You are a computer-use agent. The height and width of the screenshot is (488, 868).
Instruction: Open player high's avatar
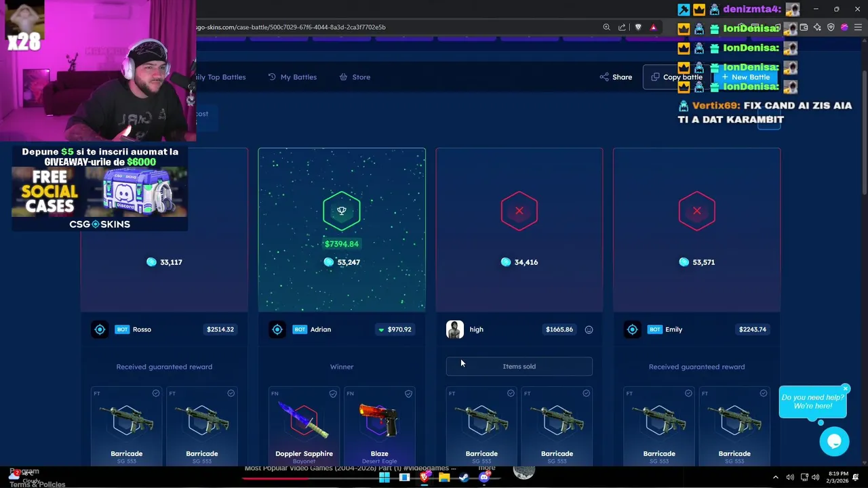[x=455, y=329]
